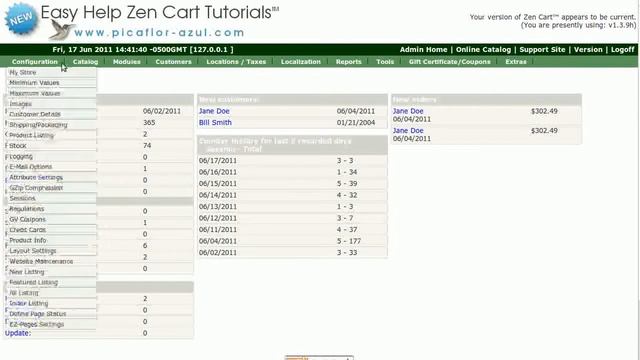Open the Tools menu

(x=385, y=62)
